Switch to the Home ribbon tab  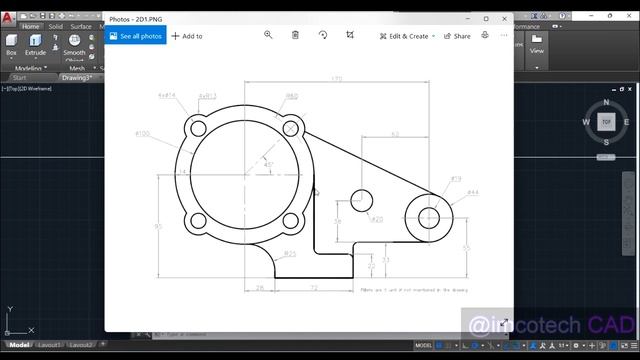coord(31,27)
